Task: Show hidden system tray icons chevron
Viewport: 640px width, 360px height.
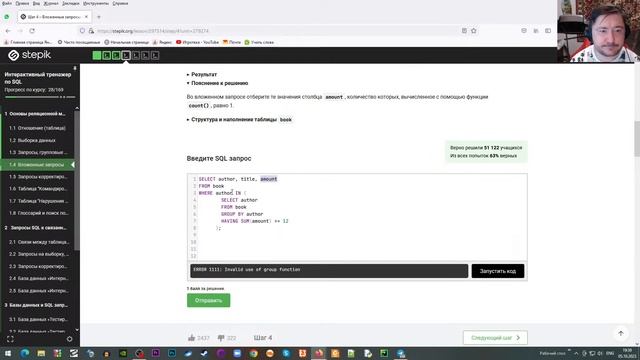Action: [576, 353]
